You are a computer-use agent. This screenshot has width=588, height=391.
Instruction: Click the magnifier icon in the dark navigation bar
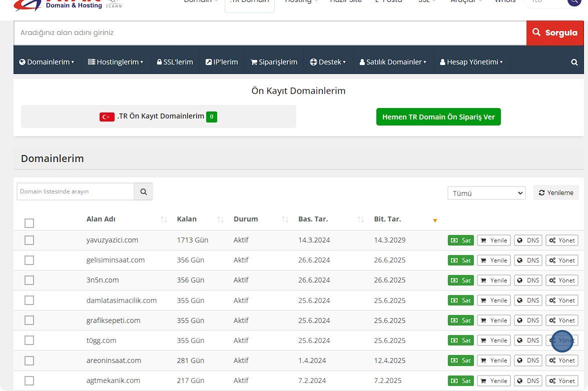[574, 62]
